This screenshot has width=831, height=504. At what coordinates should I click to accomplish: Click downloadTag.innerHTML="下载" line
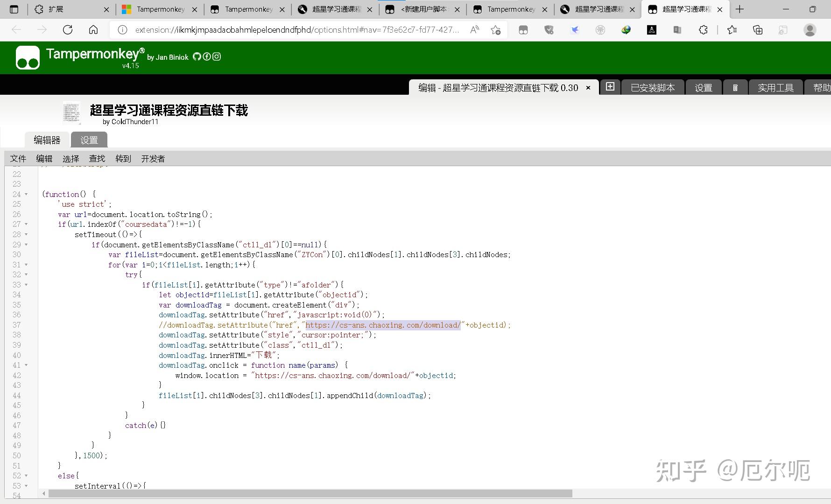219,355
